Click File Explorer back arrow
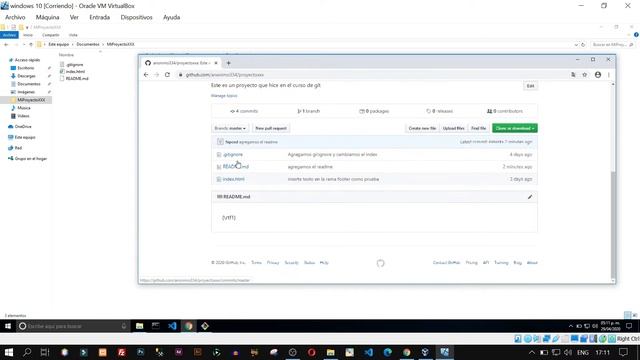The height and width of the screenshot is (360, 640). 6,44
